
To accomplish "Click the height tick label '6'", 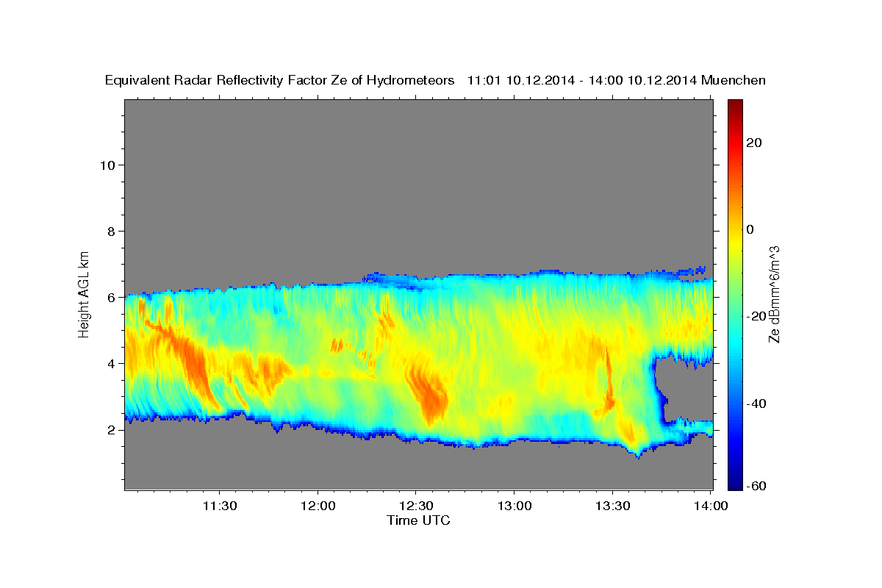I will (x=111, y=297).
